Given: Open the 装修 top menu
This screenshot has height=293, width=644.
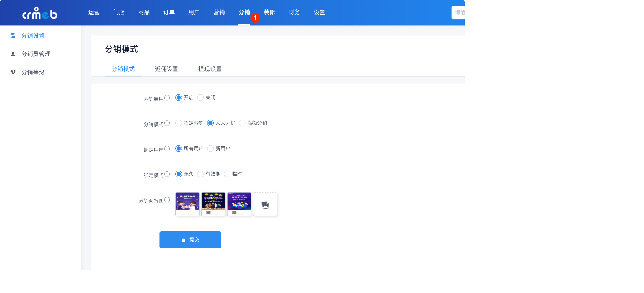Looking at the screenshot, I should [x=269, y=12].
